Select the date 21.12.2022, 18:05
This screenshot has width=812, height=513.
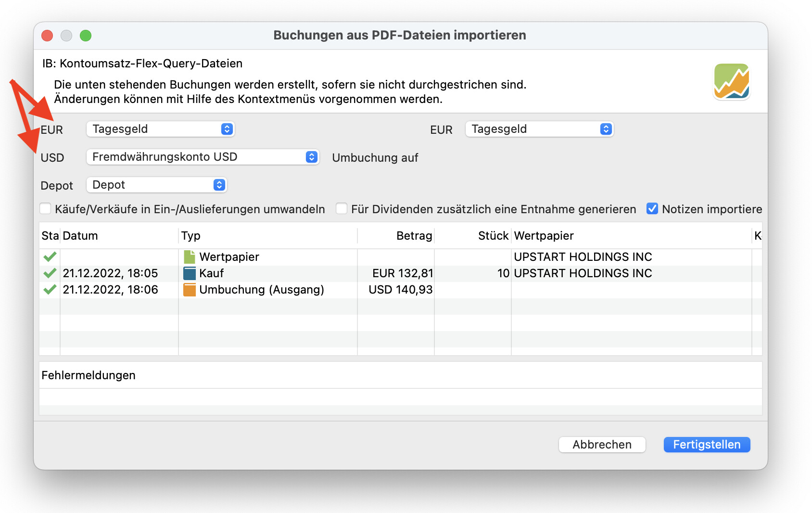(x=110, y=273)
